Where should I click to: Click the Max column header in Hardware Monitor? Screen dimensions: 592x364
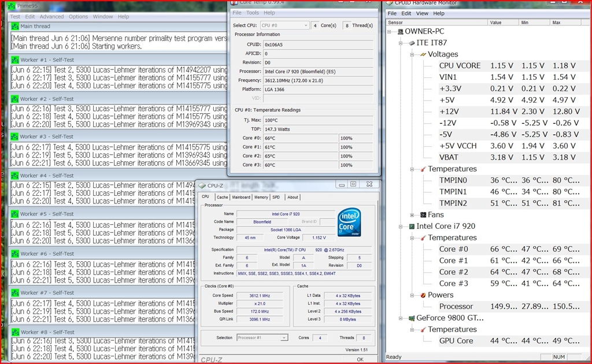(565, 23)
